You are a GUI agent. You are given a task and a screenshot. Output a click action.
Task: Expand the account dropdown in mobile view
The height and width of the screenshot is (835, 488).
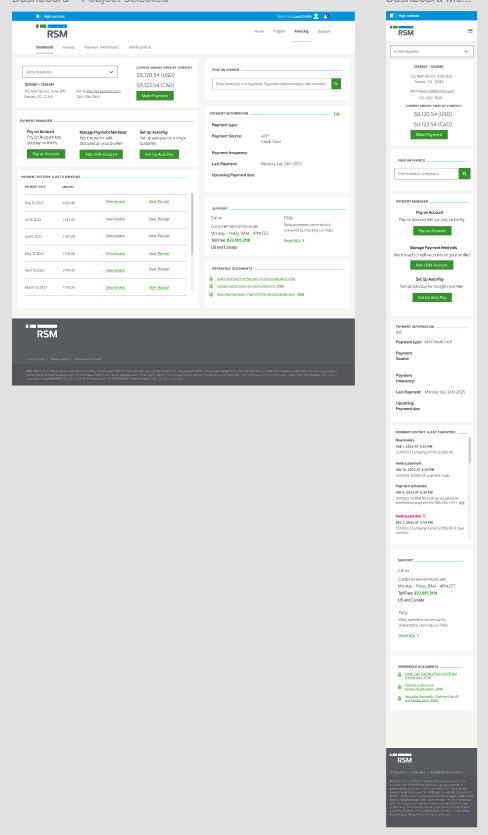(x=432, y=52)
